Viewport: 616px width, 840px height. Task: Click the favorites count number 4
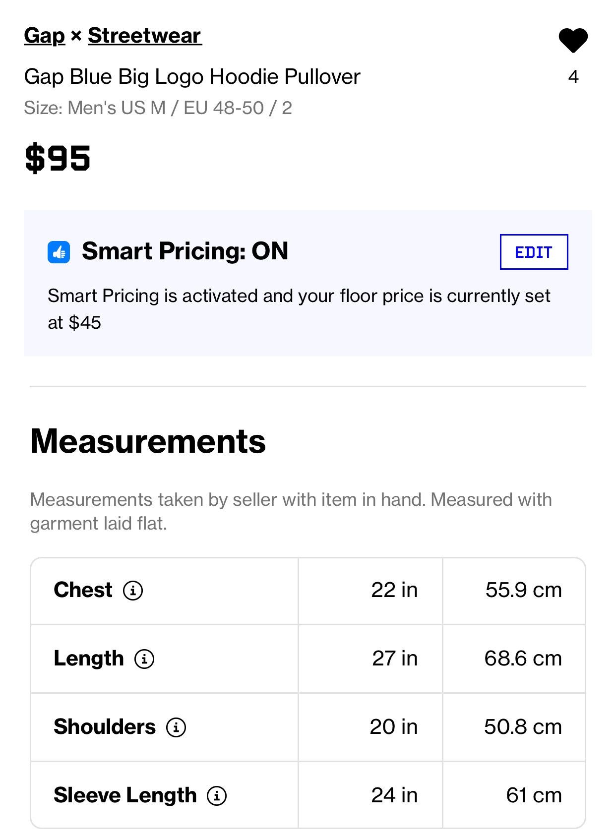click(573, 77)
